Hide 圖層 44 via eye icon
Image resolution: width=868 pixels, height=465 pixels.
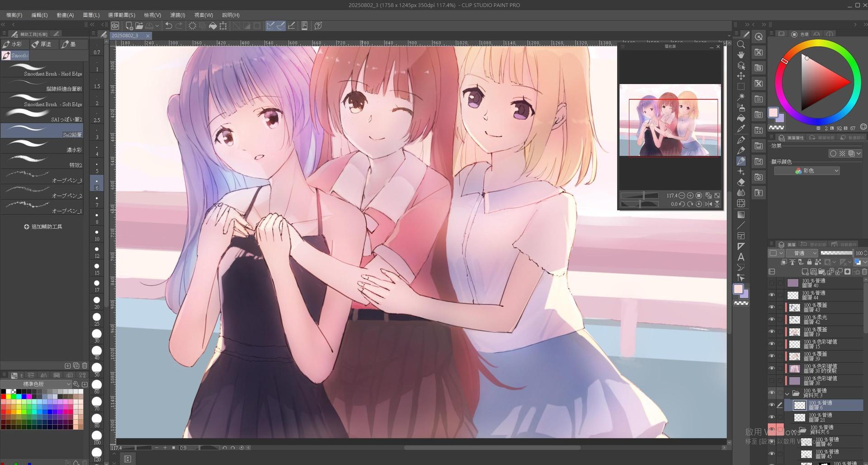772,295
